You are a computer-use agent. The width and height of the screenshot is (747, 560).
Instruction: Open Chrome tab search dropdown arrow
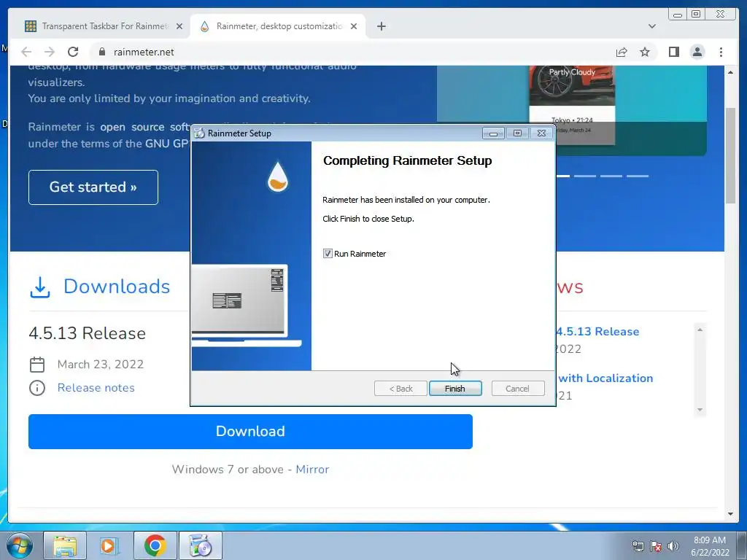click(651, 26)
